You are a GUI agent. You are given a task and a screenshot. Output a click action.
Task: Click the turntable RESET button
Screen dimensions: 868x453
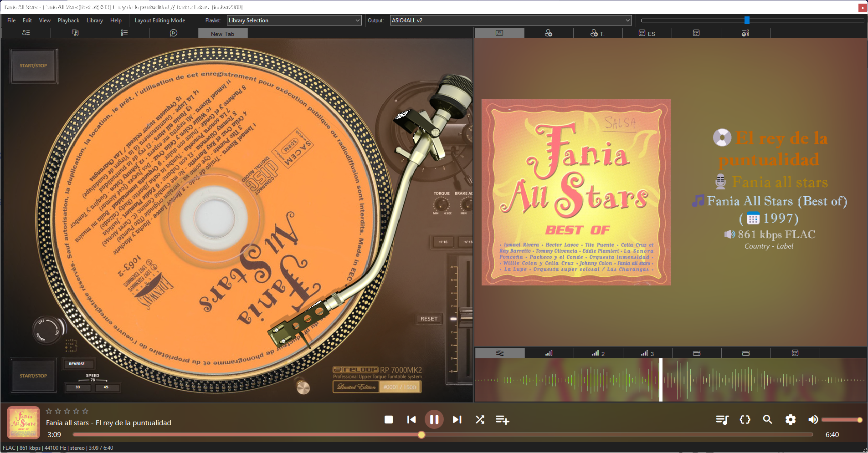click(x=429, y=319)
